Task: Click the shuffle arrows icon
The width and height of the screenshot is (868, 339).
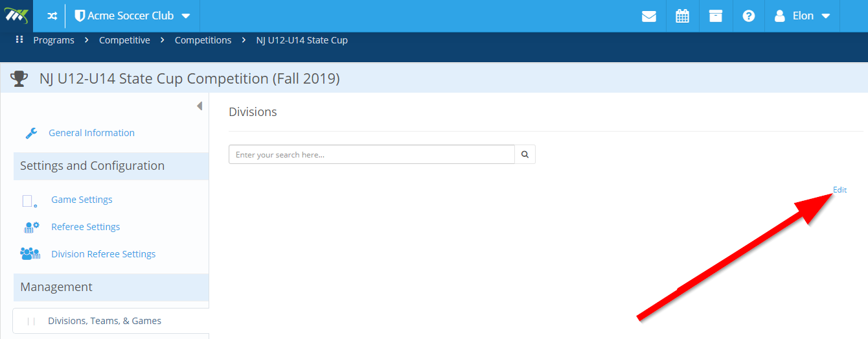Action: [52, 16]
